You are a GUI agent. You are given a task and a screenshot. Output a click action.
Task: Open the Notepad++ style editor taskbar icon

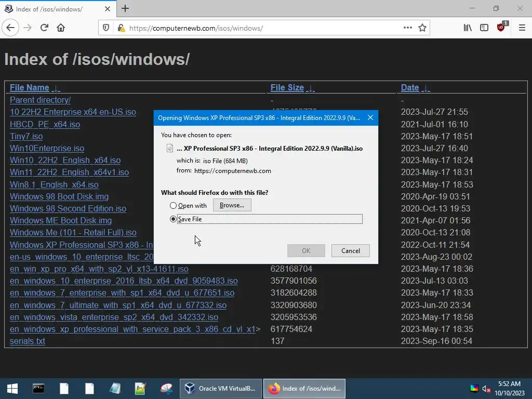click(140, 389)
